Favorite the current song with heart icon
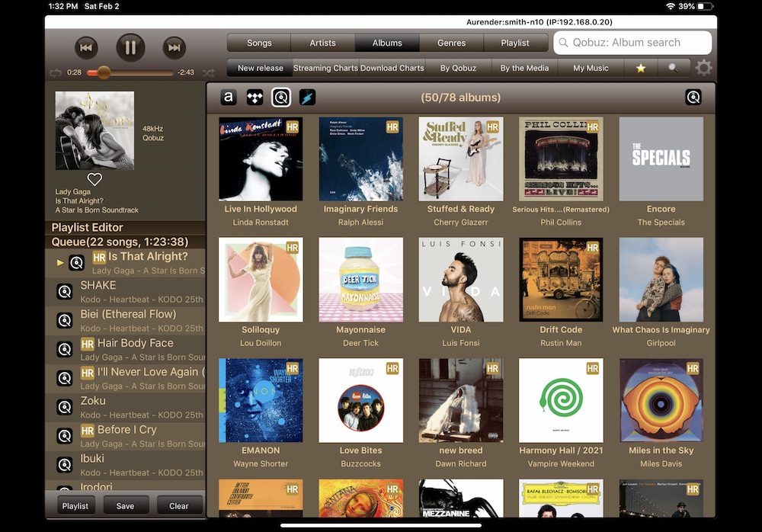762x532 pixels. point(94,179)
